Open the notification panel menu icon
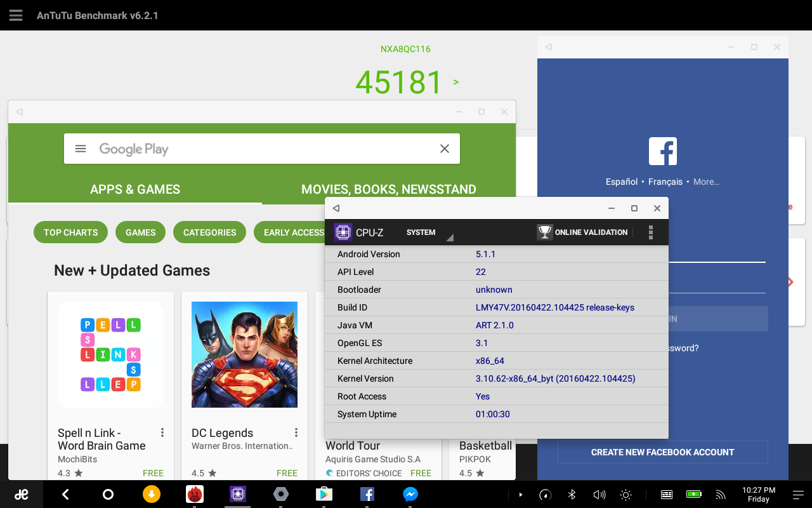Screen dimensions: 812x508 tap(797, 494)
